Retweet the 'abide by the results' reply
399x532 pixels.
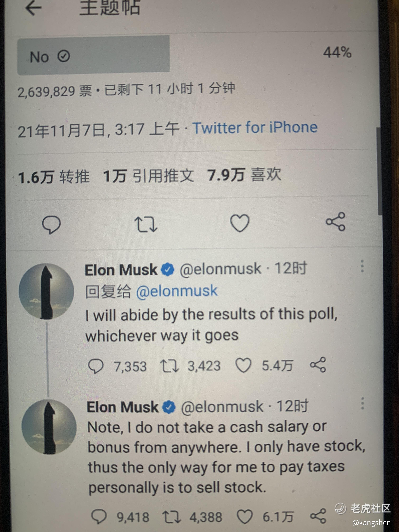pyautogui.click(x=170, y=366)
